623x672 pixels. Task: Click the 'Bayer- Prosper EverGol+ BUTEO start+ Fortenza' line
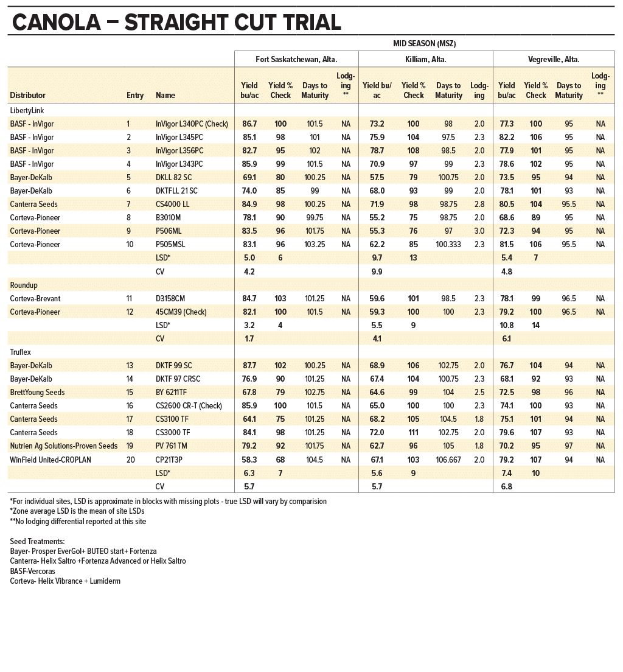click(x=83, y=551)
